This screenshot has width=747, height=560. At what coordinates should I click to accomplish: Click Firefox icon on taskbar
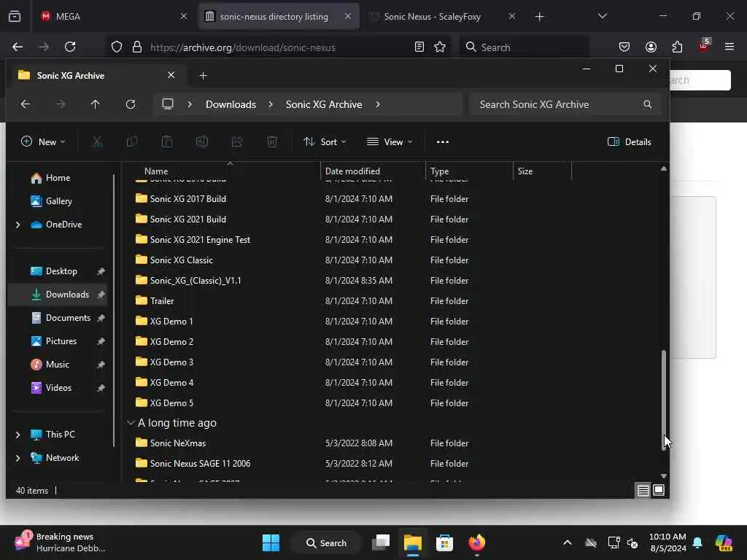click(x=476, y=542)
